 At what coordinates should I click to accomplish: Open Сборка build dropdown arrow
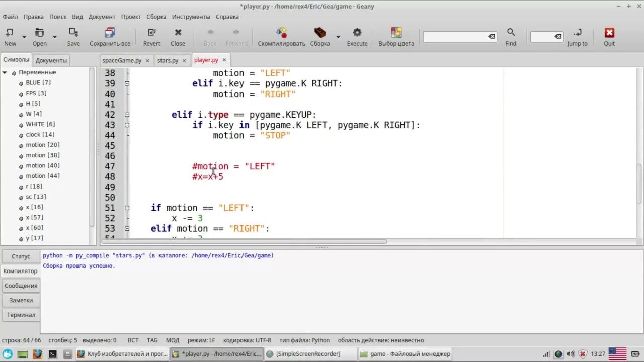338,37
